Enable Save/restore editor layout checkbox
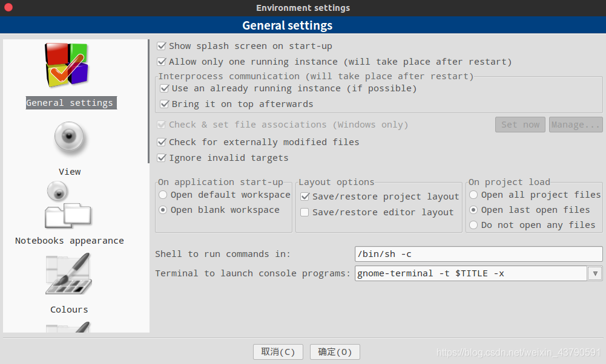 point(305,212)
